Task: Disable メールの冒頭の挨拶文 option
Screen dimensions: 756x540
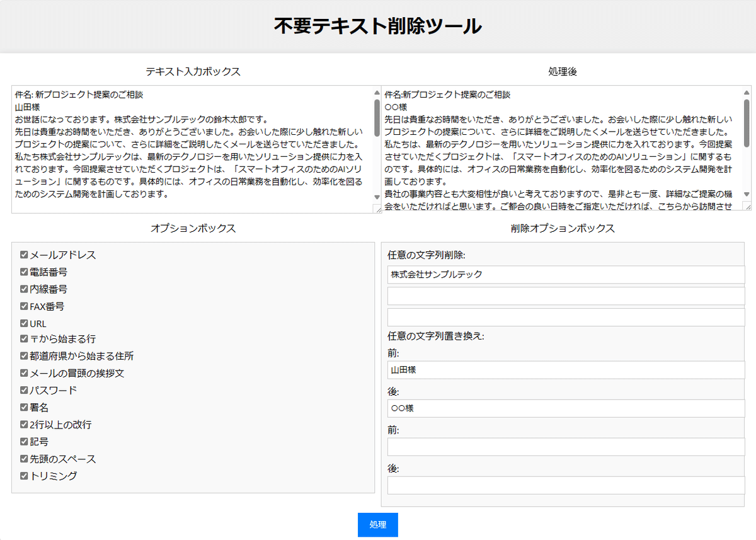Action: [x=24, y=372]
